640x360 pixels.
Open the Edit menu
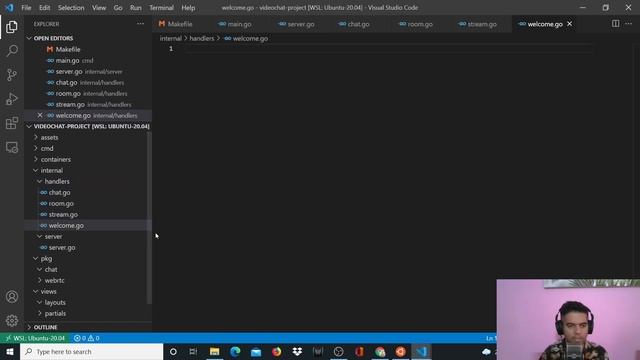[x=44, y=8]
